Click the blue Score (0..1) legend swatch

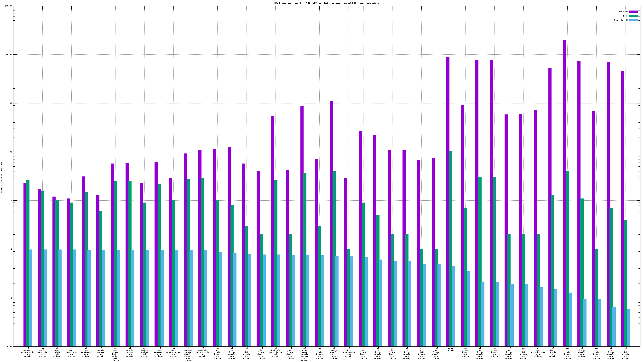pyautogui.click(x=633, y=20)
